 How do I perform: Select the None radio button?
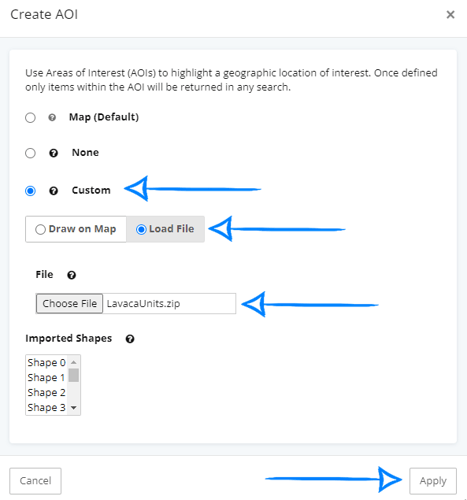point(30,153)
